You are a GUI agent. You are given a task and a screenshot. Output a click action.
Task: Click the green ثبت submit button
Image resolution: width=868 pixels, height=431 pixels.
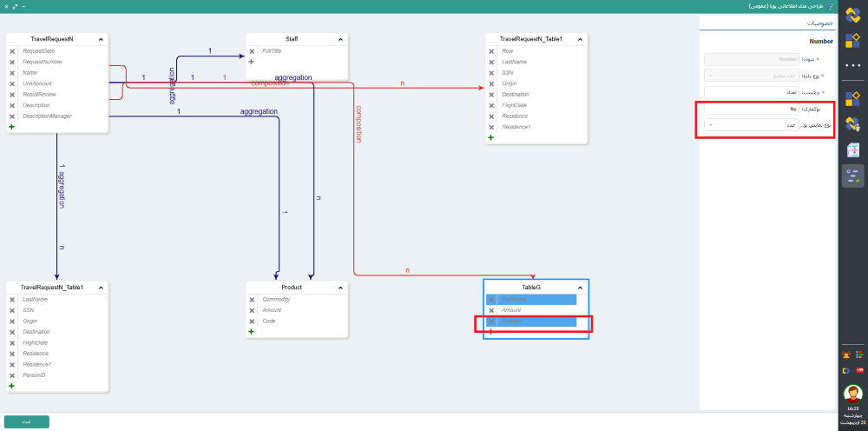tap(27, 421)
